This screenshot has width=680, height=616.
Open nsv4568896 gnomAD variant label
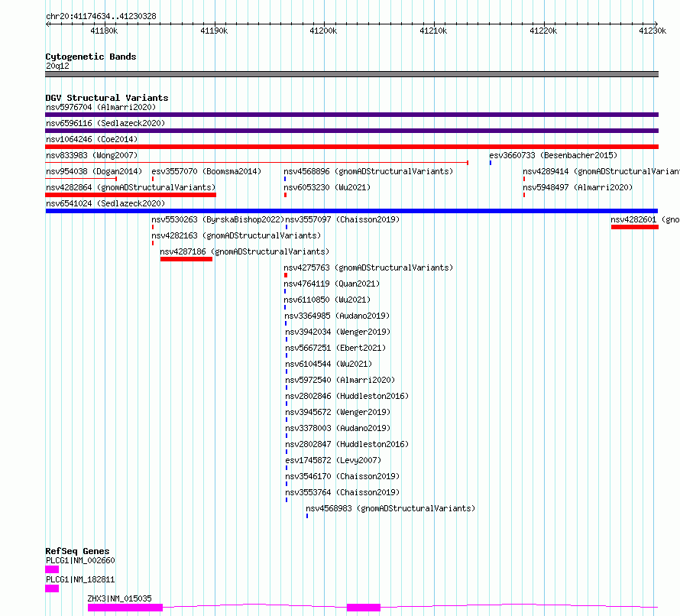click(x=368, y=171)
